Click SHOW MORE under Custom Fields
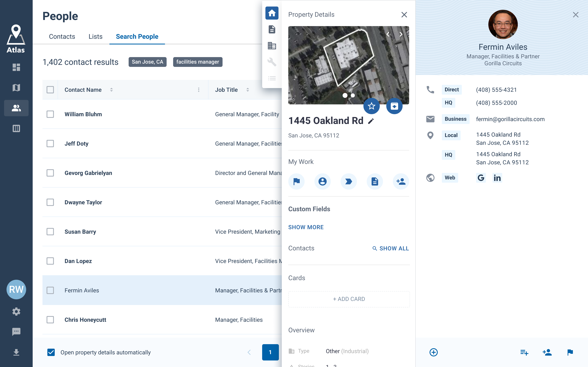The height and width of the screenshot is (367, 588). 306,227
